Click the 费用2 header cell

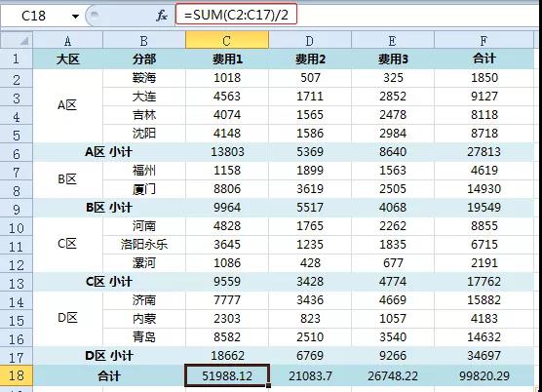[310, 59]
